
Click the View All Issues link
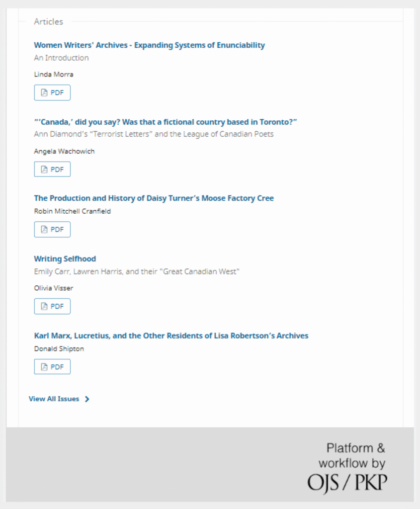[54, 399]
